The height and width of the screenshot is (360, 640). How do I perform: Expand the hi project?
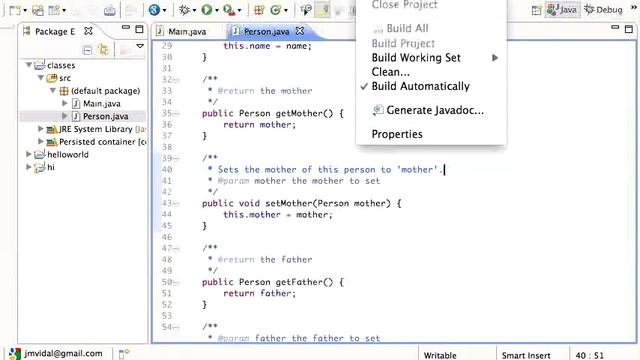[28, 167]
